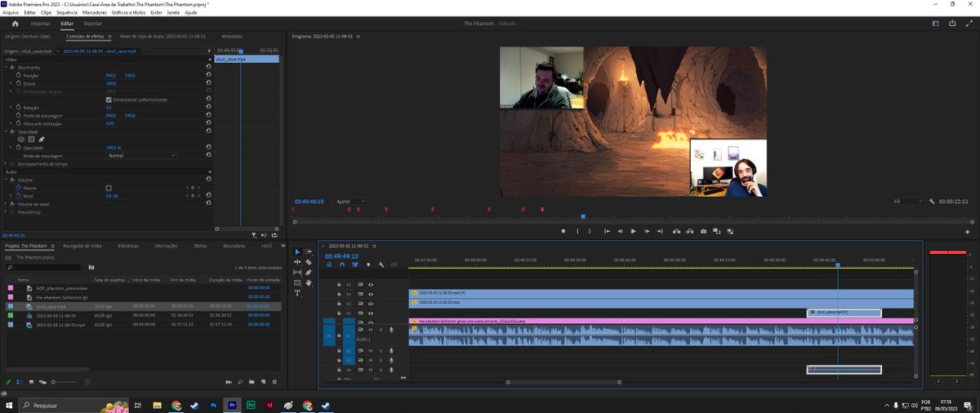This screenshot has height=413, width=980.
Task: Switch to the Metadados tab
Action: tap(232, 36)
